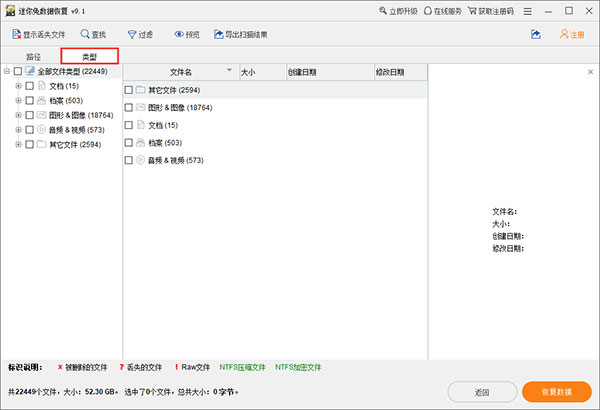Open the Filter (过滤) funnel tool

point(129,34)
